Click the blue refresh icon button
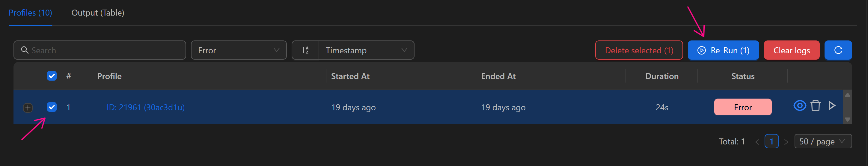Viewport: 868px width, 166px height. point(838,51)
